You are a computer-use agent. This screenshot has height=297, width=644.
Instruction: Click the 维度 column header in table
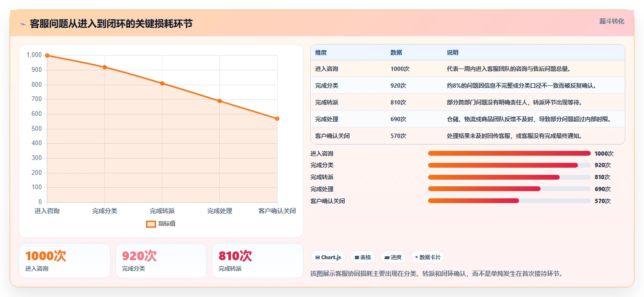pos(321,53)
